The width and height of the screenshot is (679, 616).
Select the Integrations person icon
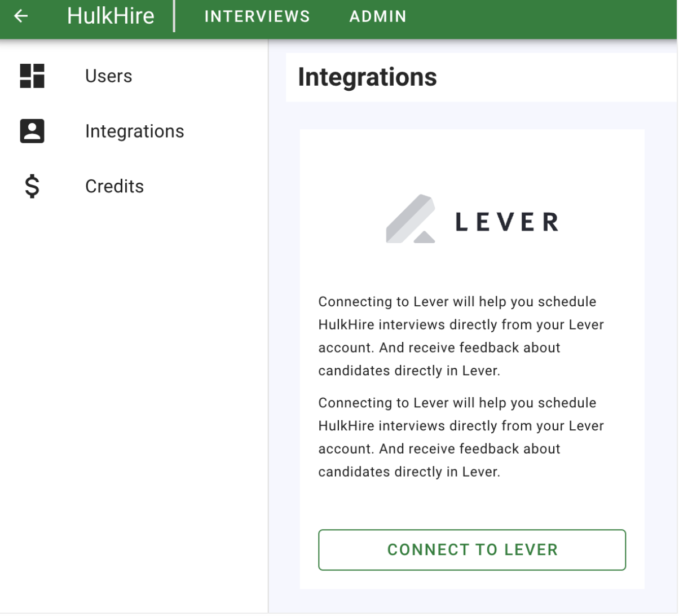pos(32,131)
